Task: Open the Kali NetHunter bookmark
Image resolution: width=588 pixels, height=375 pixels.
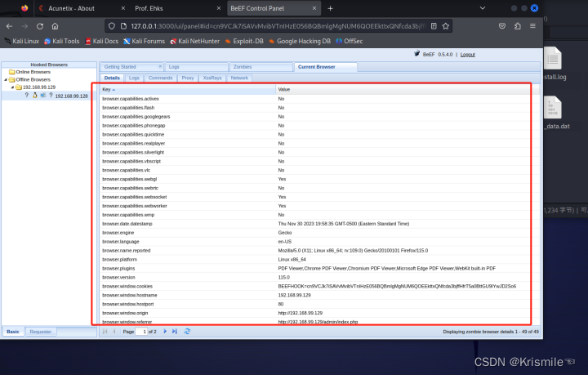Action: pyautogui.click(x=194, y=41)
